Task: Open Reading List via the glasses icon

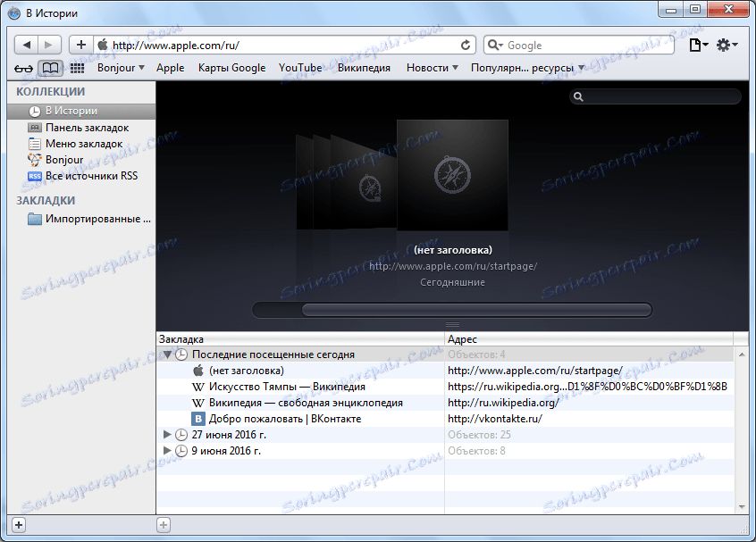Action: pyautogui.click(x=23, y=69)
